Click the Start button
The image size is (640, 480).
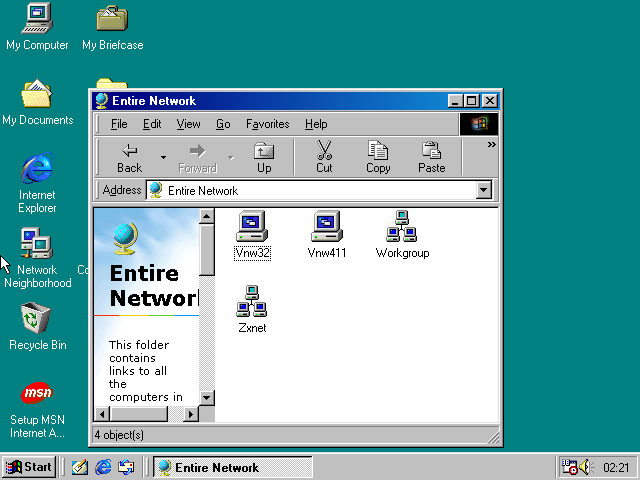point(29,467)
